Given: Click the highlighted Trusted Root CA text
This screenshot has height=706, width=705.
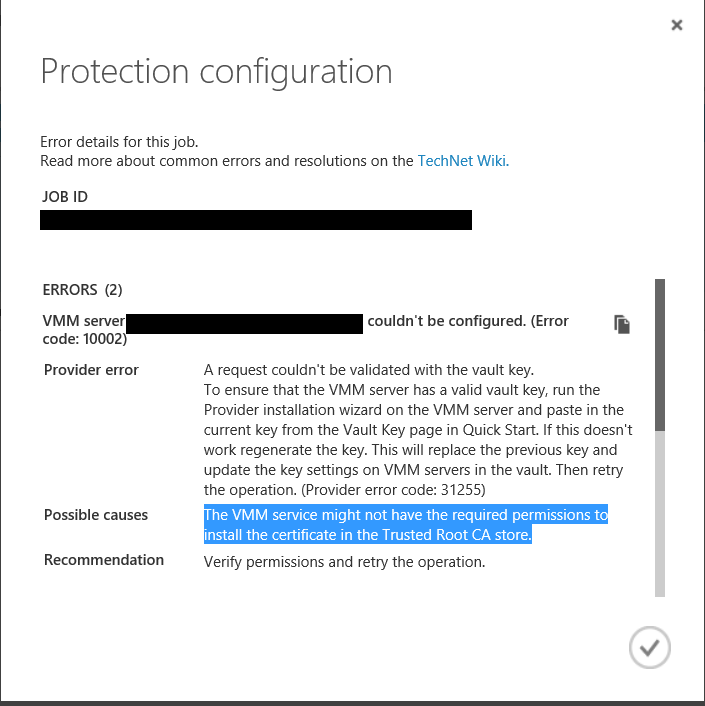Looking at the screenshot, I should [x=405, y=525].
